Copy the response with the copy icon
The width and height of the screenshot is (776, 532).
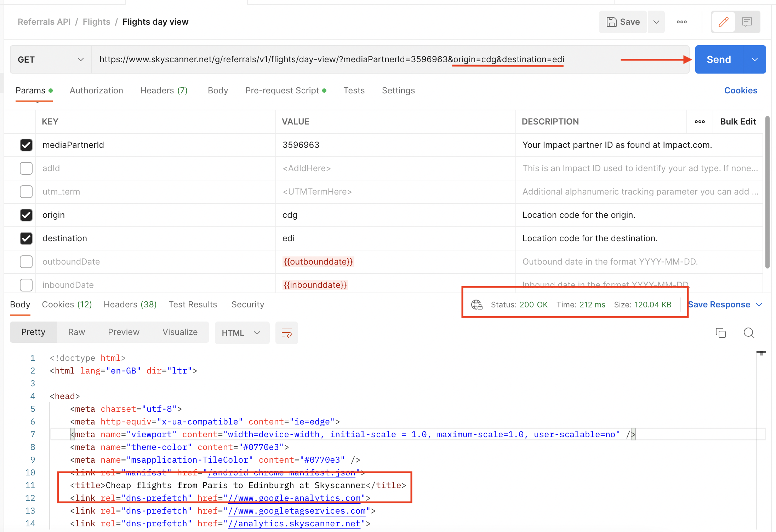tap(720, 333)
